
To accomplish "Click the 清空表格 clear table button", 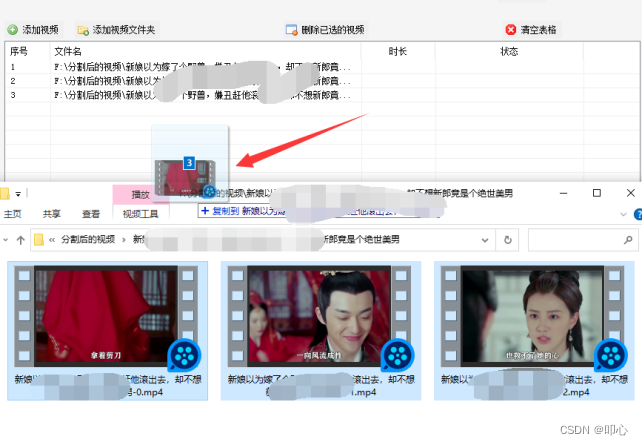I will (x=531, y=30).
